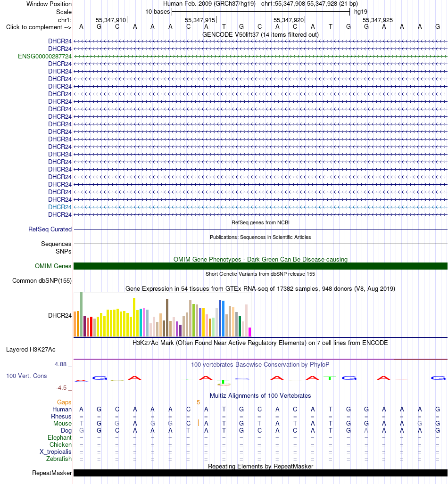Click the orange Gaps label
448x484 pixels.
click(64, 402)
